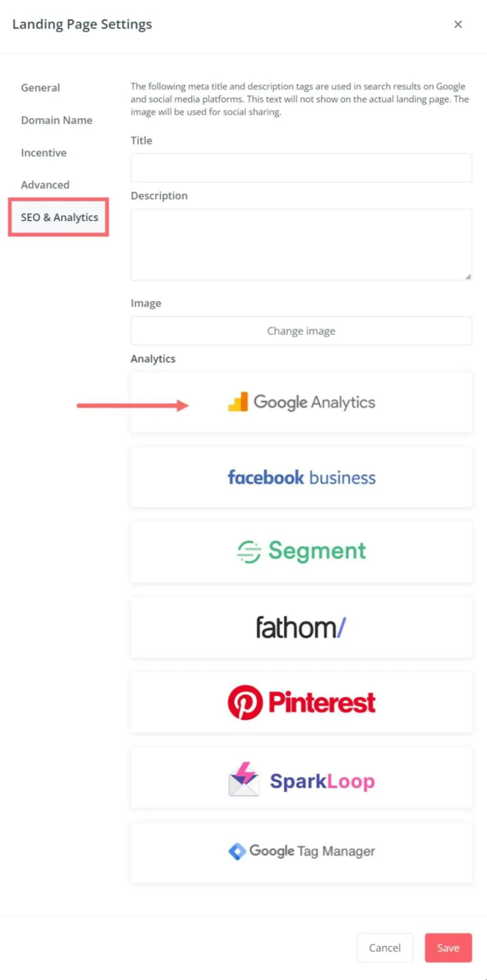
Task: Click the Google Analytics text label
Action: pos(314,402)
